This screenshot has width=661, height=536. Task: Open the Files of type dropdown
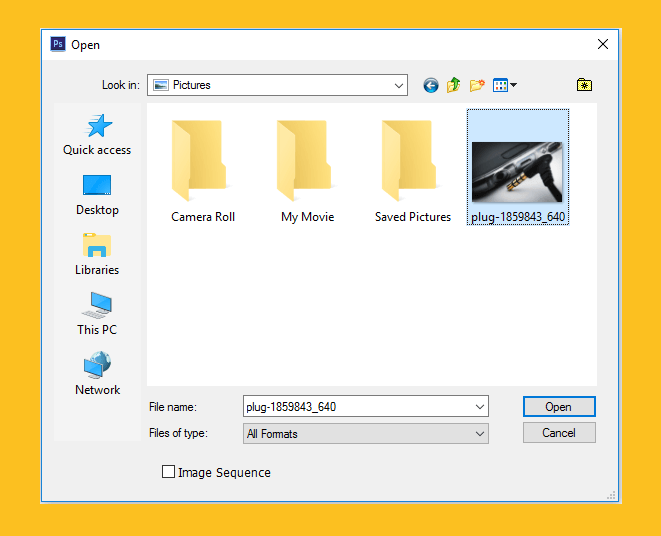tap(365, 434)
